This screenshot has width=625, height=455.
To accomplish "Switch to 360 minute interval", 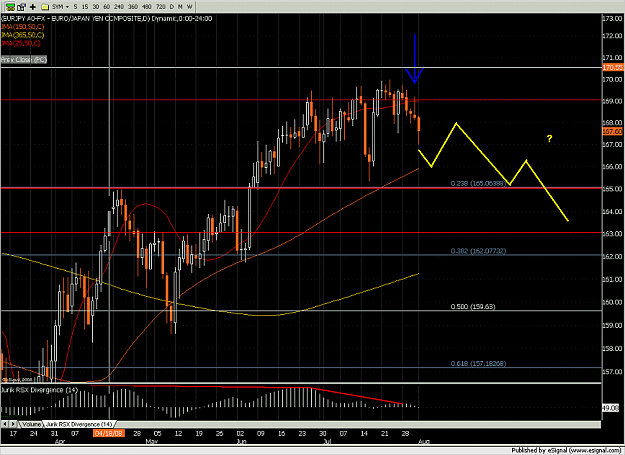I will click(x=133, y=7).
